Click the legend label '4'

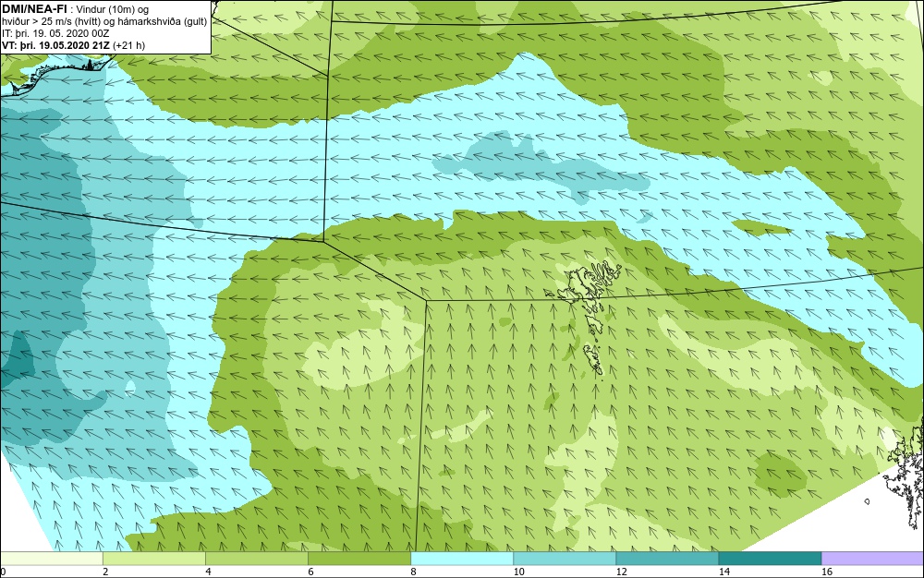pos(208,572)
